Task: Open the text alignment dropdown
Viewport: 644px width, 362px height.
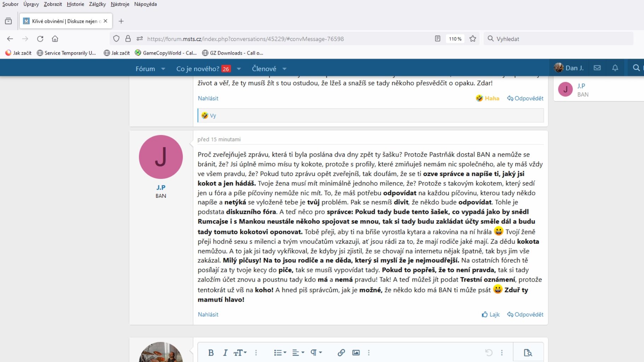Action: pos(298,352)
